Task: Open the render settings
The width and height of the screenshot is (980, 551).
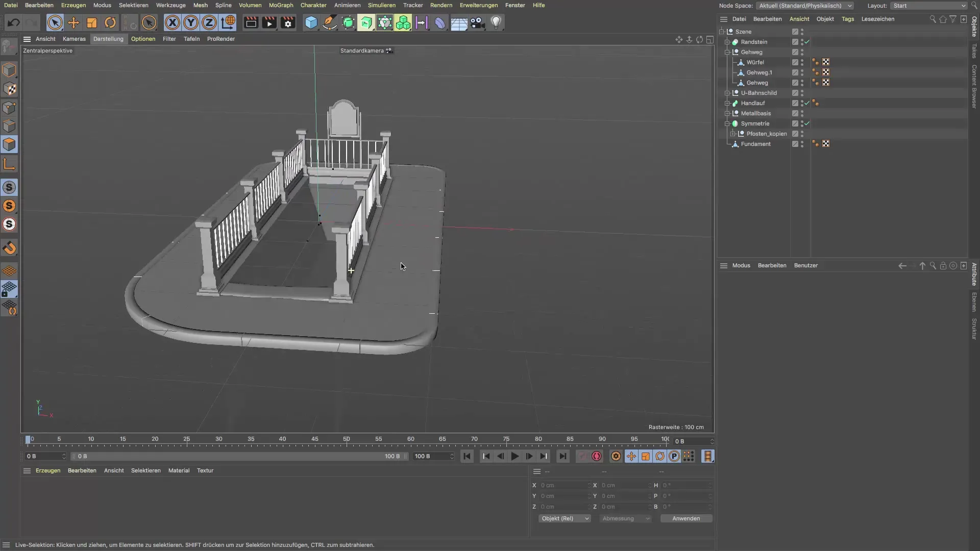Action: (x=288, y=22)
